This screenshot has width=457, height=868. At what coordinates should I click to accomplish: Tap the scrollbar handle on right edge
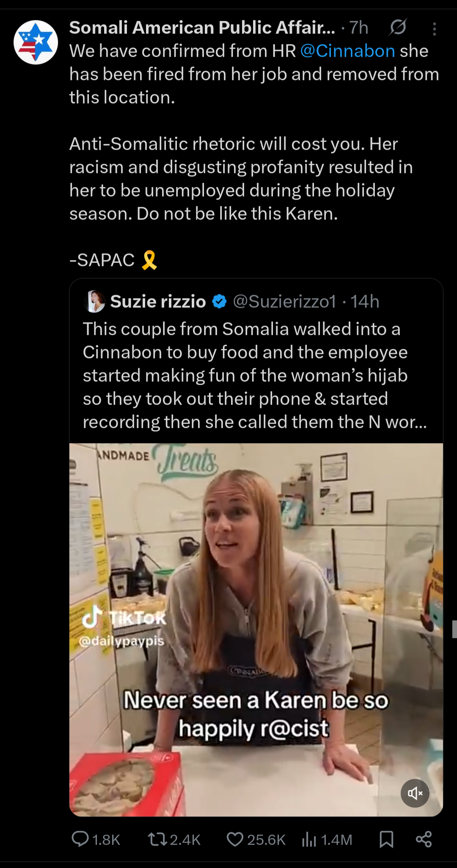[x=454, y=629]
